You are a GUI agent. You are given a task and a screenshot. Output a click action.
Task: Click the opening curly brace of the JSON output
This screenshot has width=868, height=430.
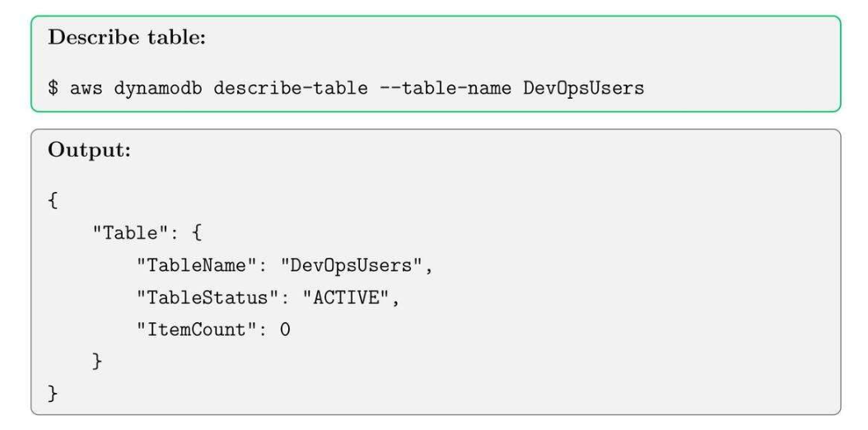[x=53, y=200]
